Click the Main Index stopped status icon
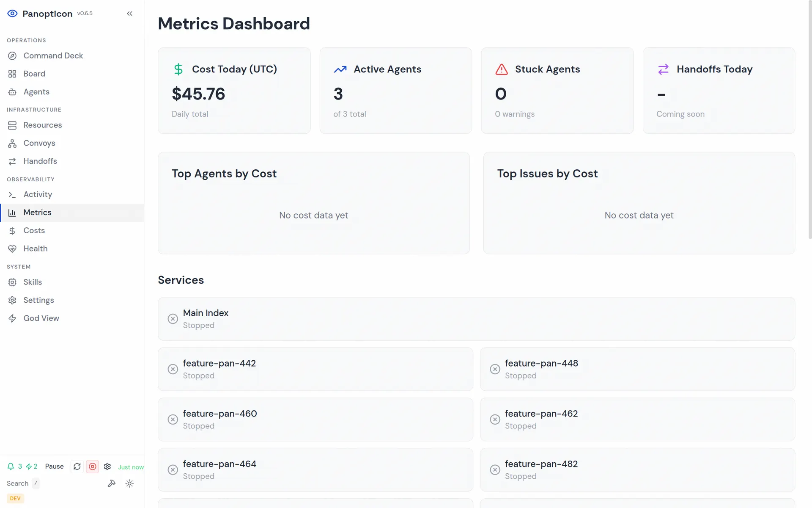This screenshot has width=812, height=508. tap(173, 319)
